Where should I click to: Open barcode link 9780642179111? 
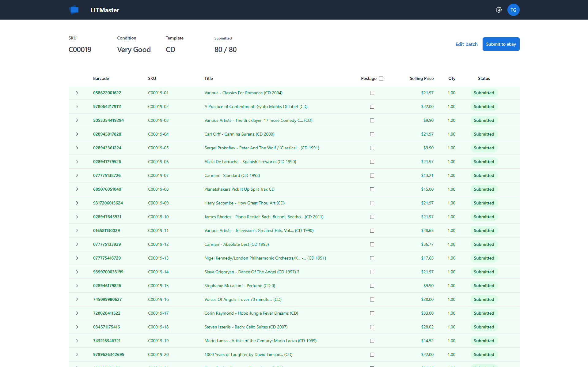click(107, 107)
